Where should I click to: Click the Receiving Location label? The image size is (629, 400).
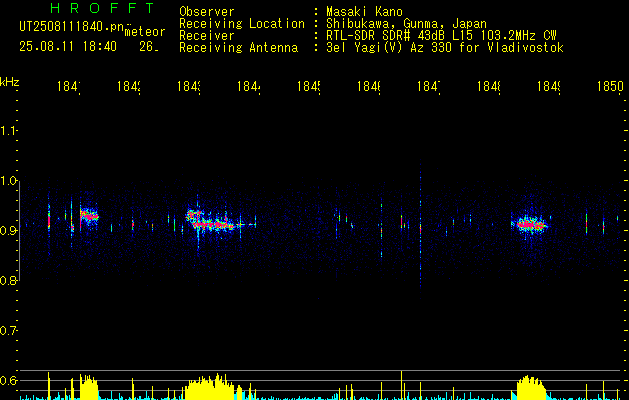242,24
